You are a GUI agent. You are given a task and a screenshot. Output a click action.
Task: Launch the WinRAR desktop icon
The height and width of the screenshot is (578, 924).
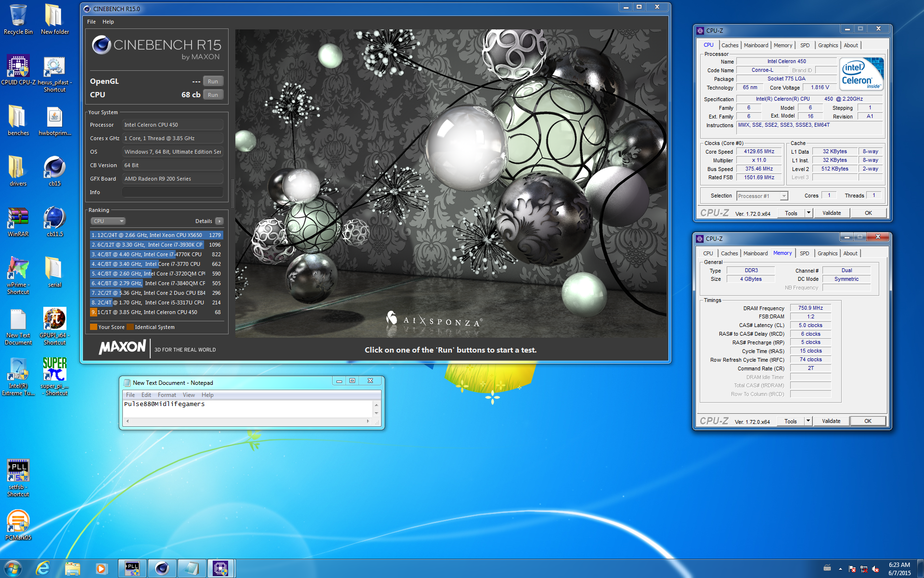click(x=18, y=222)
